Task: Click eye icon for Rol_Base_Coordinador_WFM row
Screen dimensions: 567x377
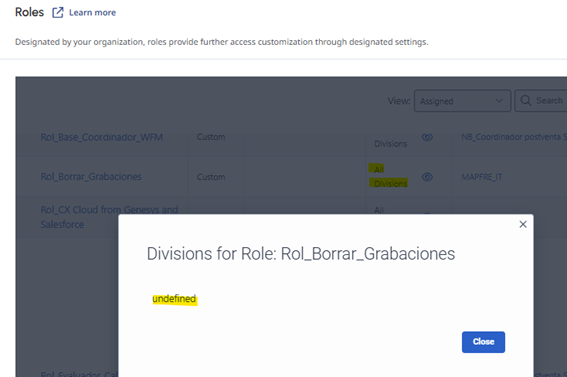Action: tap(427, 137)
